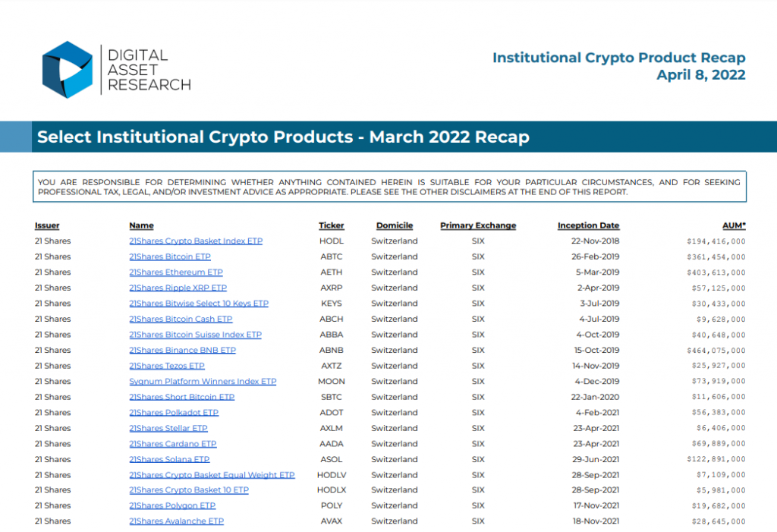Open the 21Shares Ethereum ETP link

pyautogui.click(x=176, y=272)
